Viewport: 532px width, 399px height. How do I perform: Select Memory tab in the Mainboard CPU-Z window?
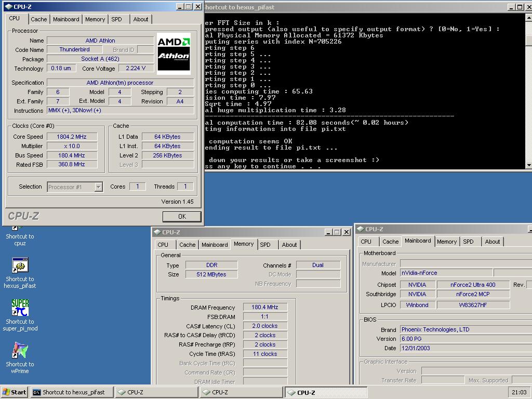[446, 242]
